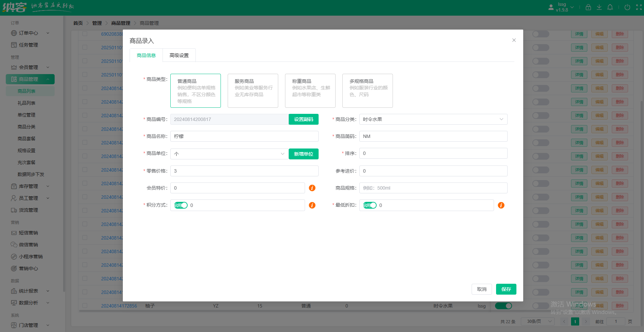
Task: Toggle fullscreen icon in top right
Action: click(639, 7)
